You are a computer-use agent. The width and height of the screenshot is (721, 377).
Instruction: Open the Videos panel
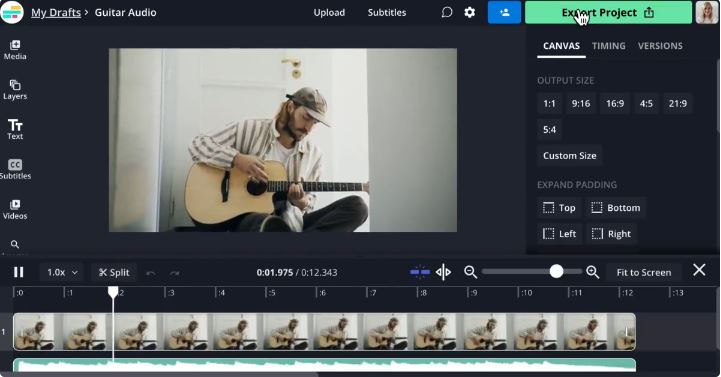15,210
